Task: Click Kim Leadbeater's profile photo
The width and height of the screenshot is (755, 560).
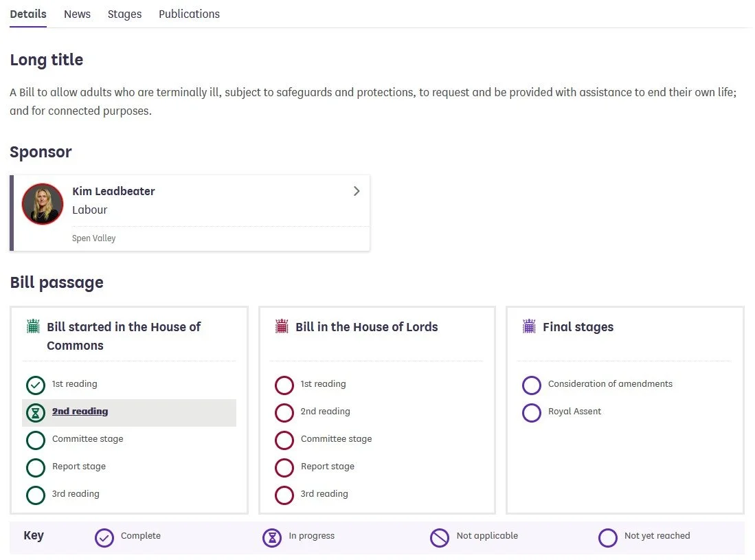Action: pos(43,204)
